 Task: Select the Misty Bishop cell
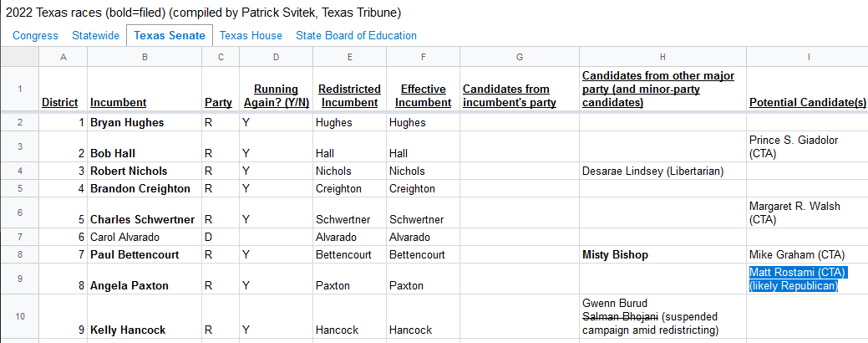662,255
